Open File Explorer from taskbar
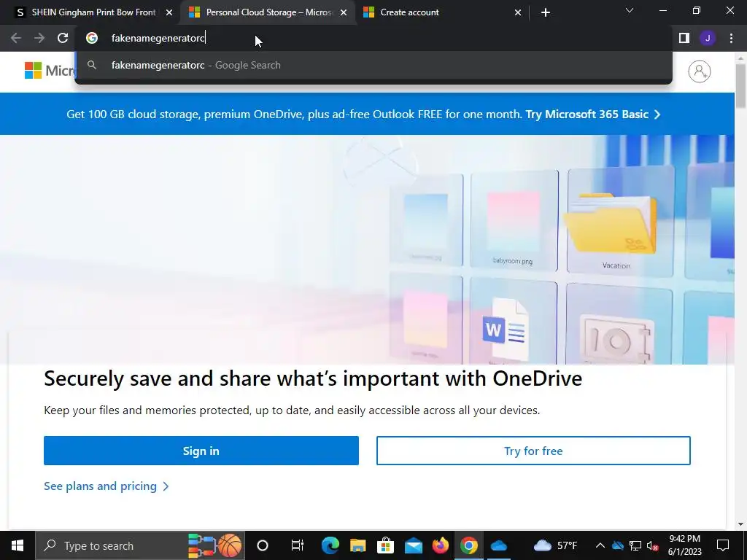Viewport: 747px width, 560px height. (357, 545)
